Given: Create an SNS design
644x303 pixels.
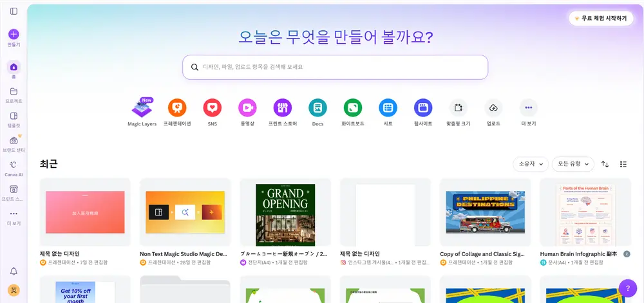Looking at the screenshot, I should click(213, 108).
